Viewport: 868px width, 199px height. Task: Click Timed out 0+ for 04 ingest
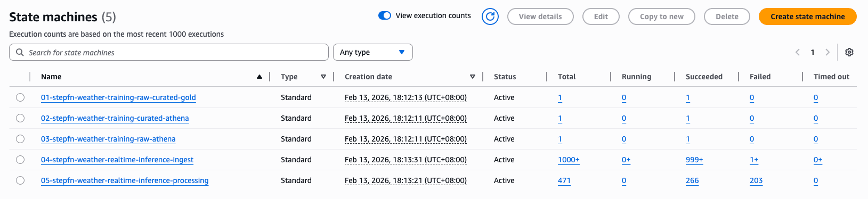818,160
